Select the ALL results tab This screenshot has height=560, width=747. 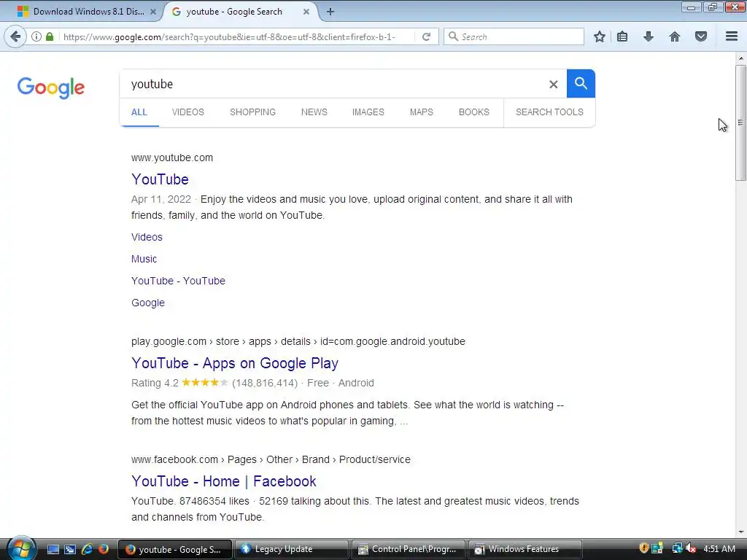[139, 112]
